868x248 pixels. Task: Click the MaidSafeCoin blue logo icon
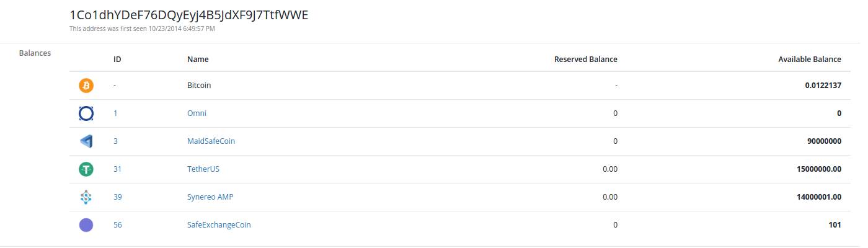click(x=86, y=141)
